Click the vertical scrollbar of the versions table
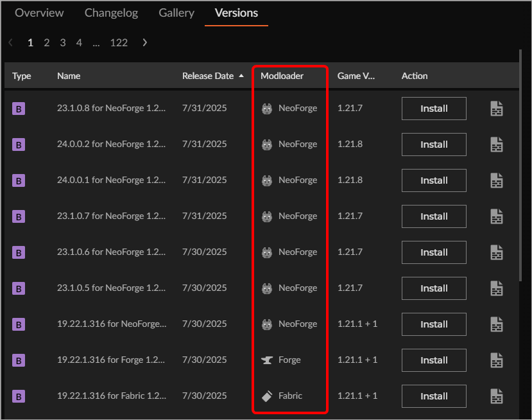The image size is (532, 420). [x=520, y=165]
